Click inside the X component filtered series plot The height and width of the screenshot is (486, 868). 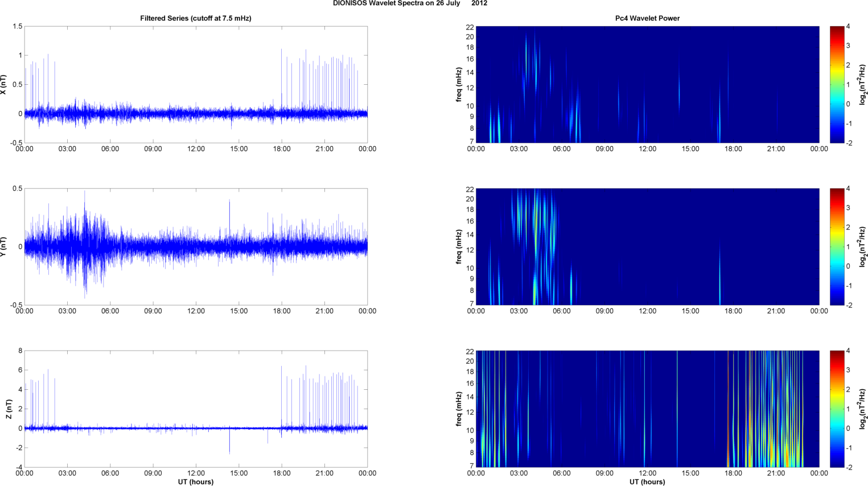(196, 84)
